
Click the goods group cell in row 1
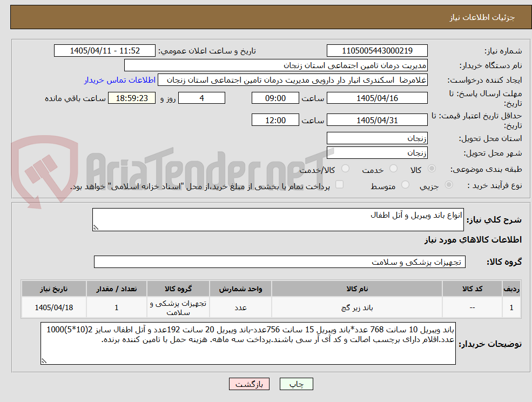click(178, 307)
